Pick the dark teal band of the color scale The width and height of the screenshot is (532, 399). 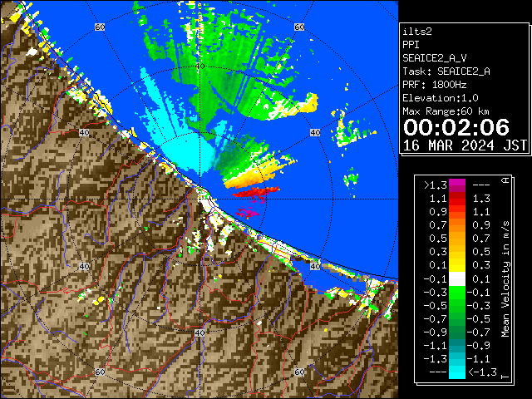pos(457,346)
